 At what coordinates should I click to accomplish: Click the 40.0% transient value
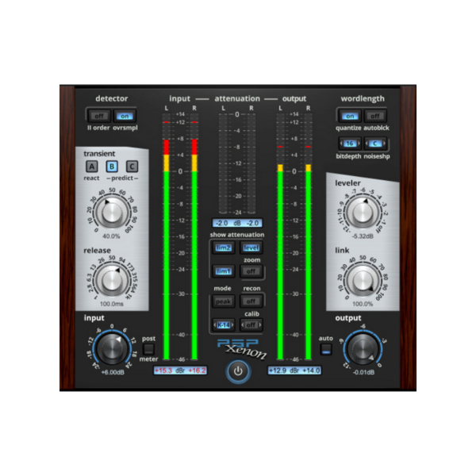[111, 236]
